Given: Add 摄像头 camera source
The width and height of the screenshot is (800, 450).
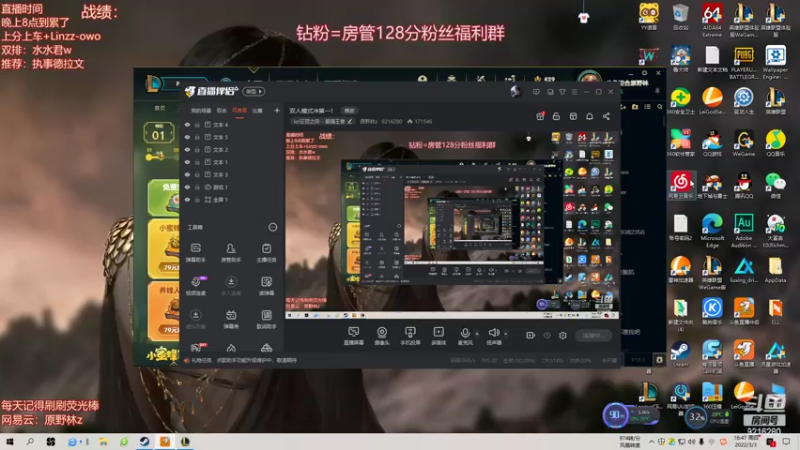Looking at the screenshot, I should click(x=382, y=336).
